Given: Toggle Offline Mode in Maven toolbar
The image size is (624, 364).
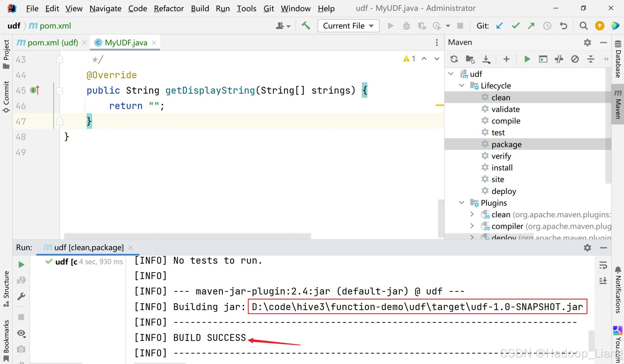Looking at the screenshot, I should 559,59.
